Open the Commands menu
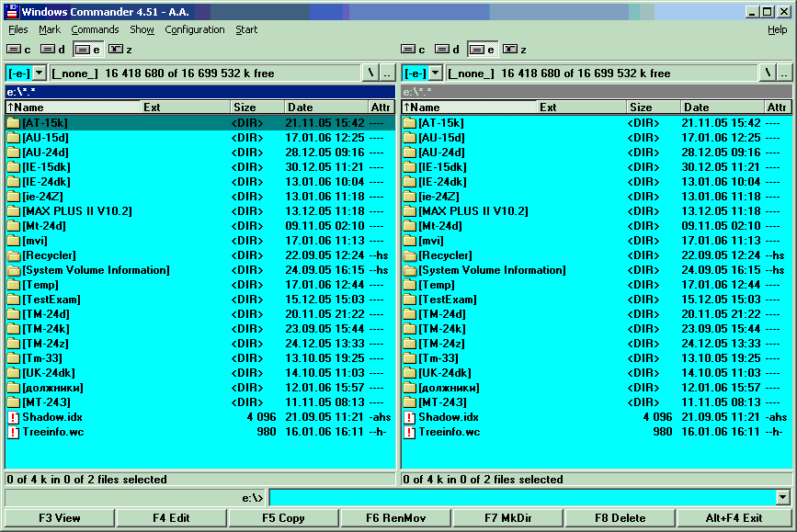Image resolution: width=797 pixels, height=532 pixels. pos(95,29)
